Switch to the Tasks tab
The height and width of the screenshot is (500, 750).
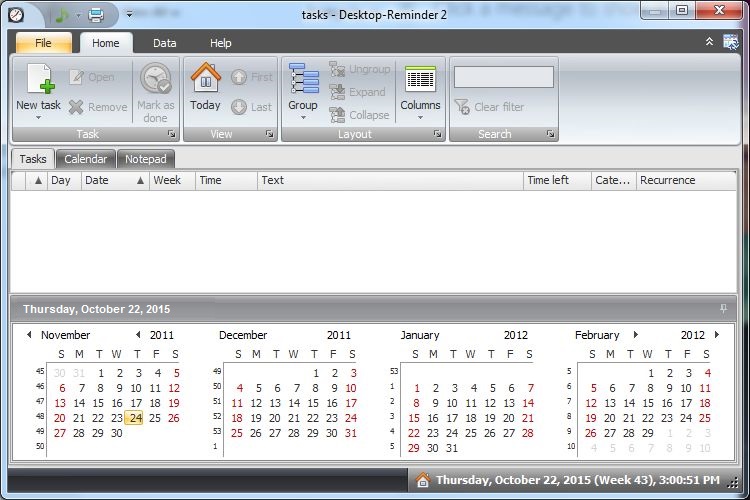33,159
